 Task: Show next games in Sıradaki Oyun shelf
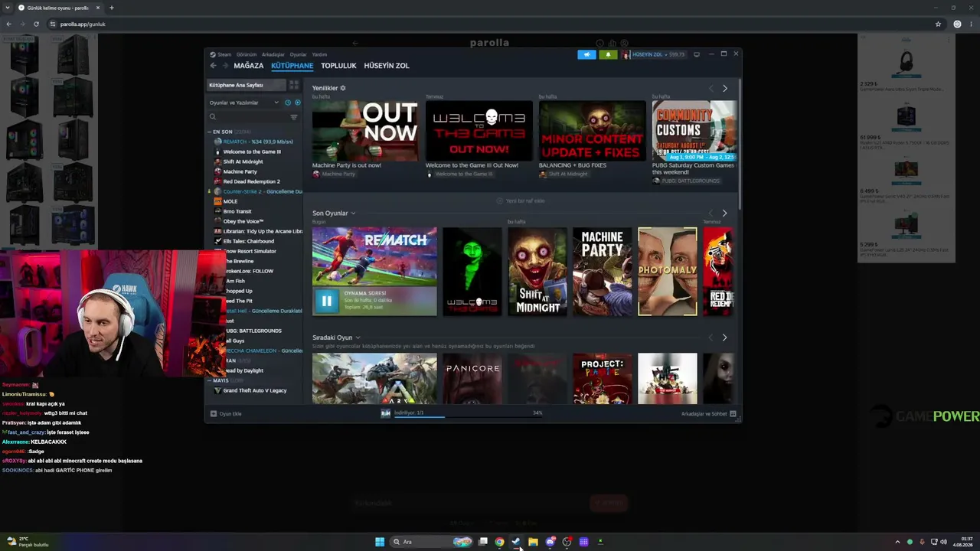725,337
